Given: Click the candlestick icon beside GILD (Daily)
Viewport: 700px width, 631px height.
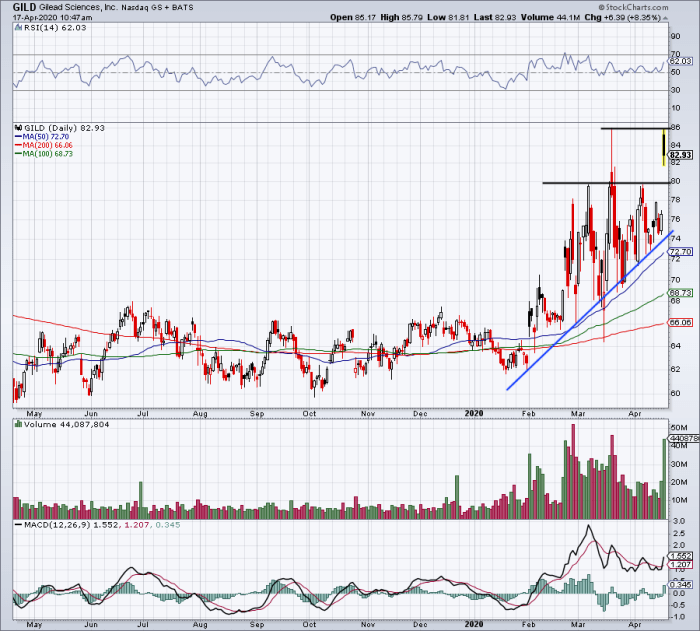Looking at the screenshot, I should point(18,128).
